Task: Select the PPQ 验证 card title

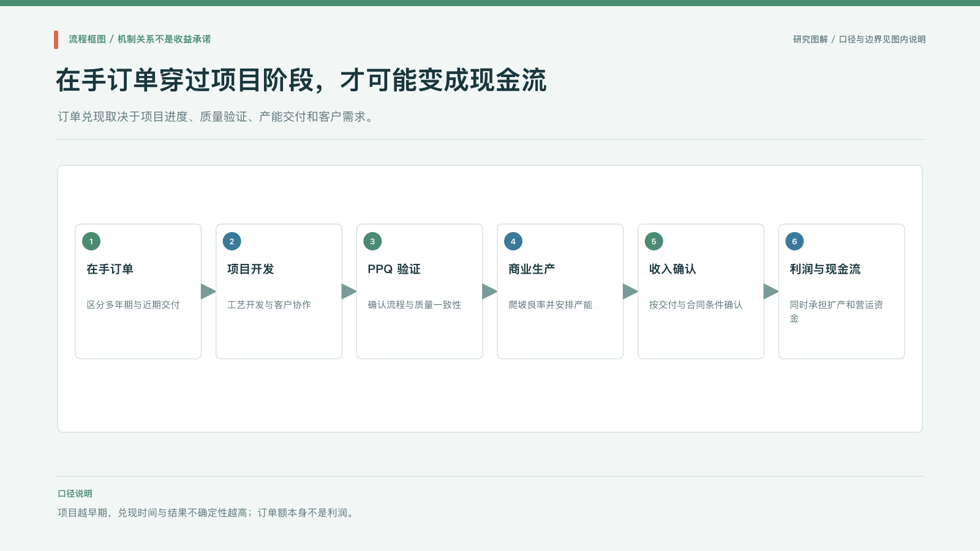Action: (394, 269)
